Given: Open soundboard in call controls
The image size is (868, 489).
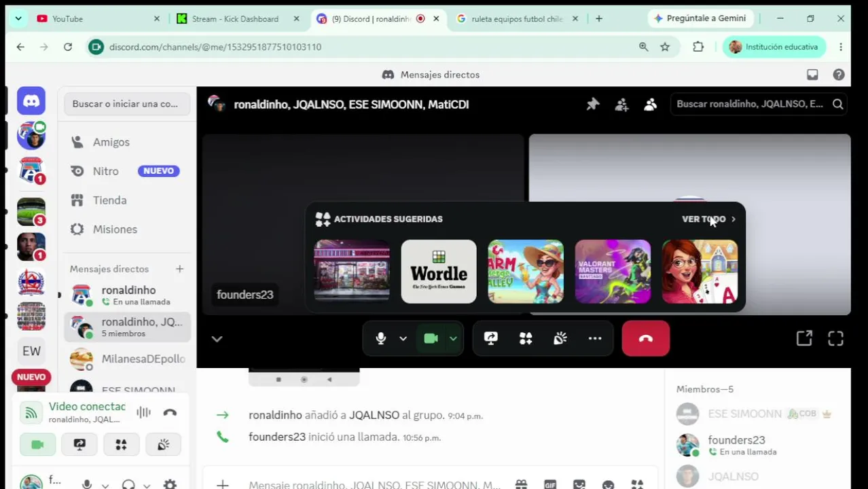Looking at the screenshot, I should click(560, 338).
